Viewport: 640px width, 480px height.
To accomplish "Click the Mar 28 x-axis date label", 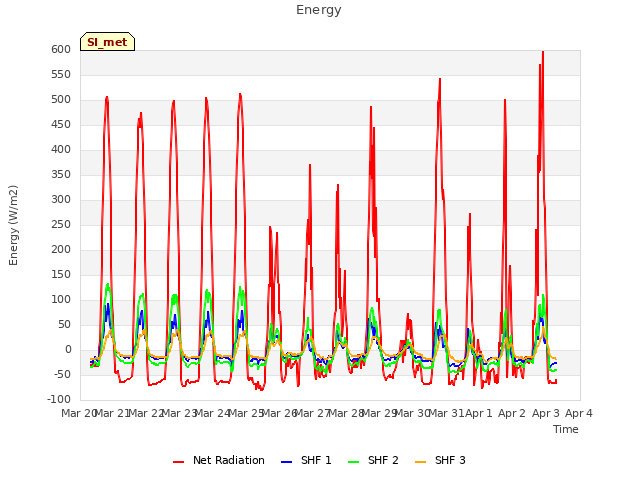I will (x=346, y=413).
